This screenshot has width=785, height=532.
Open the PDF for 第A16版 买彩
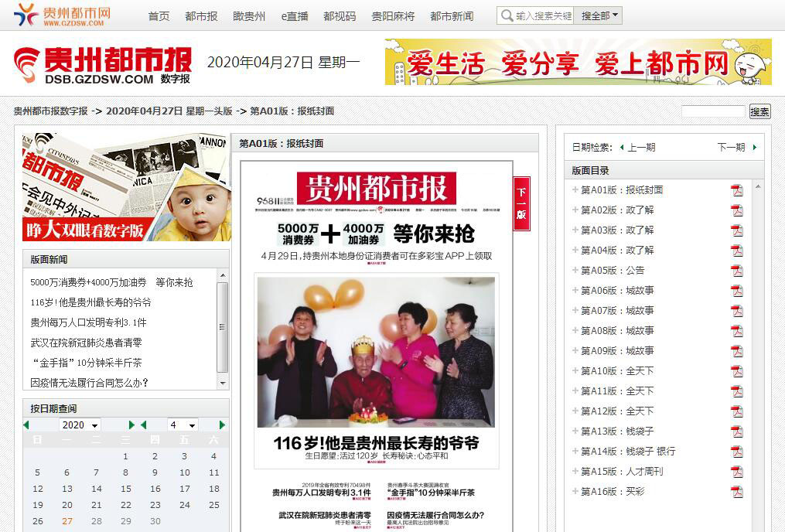pos(736,492)
